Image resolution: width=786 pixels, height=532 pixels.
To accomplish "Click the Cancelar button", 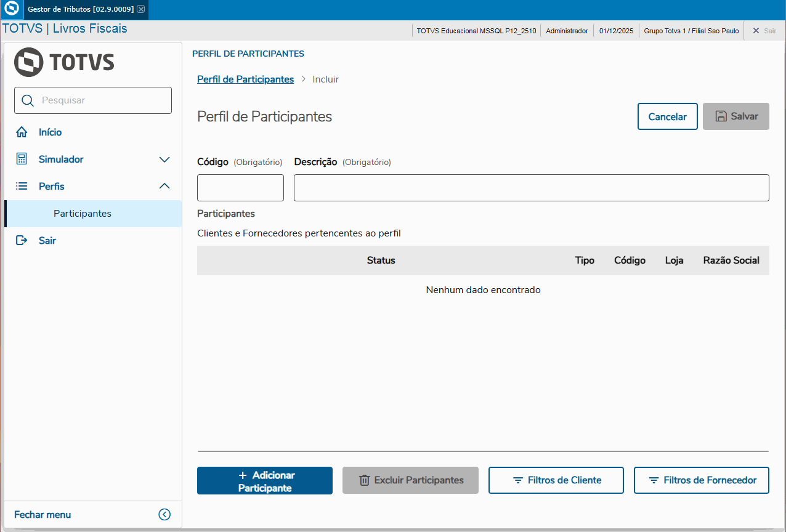I will [x=668, y=116].
